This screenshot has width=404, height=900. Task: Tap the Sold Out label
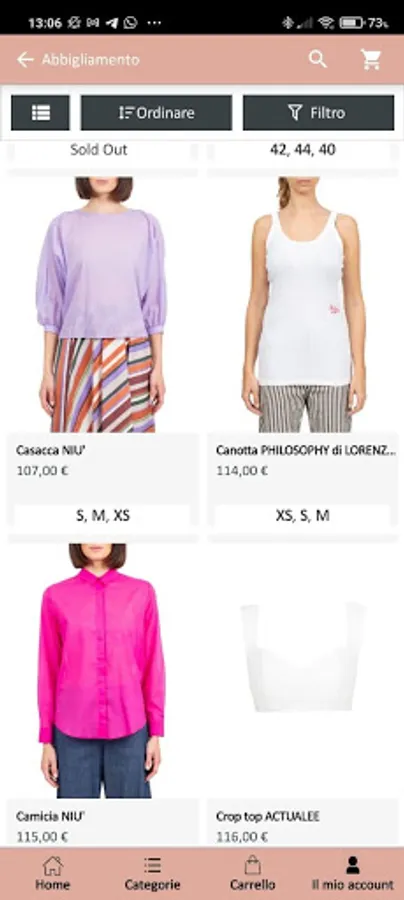[x=99, y=150]
